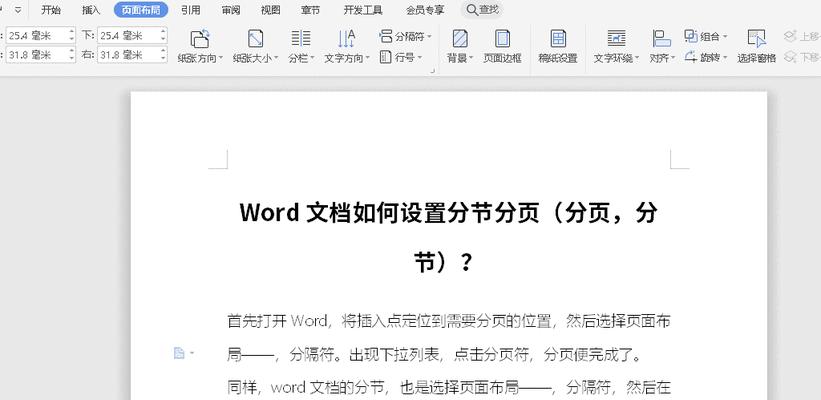
Task: Click the 行号 line numbers button
Action: click(x=401, y=57)
